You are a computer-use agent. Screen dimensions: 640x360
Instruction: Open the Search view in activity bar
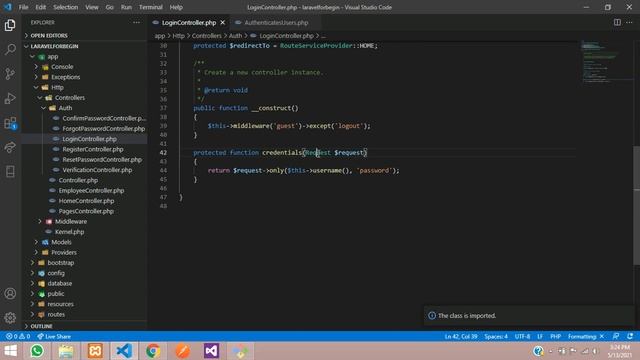[10, 49]
